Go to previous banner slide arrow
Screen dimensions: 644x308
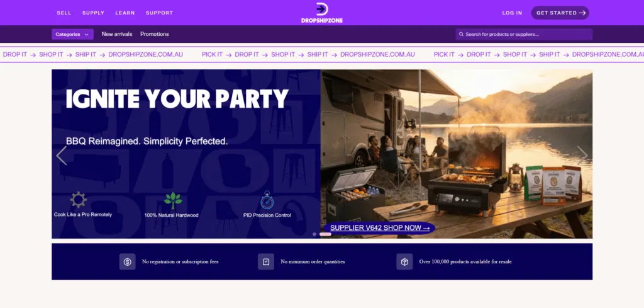click(62, 155)
